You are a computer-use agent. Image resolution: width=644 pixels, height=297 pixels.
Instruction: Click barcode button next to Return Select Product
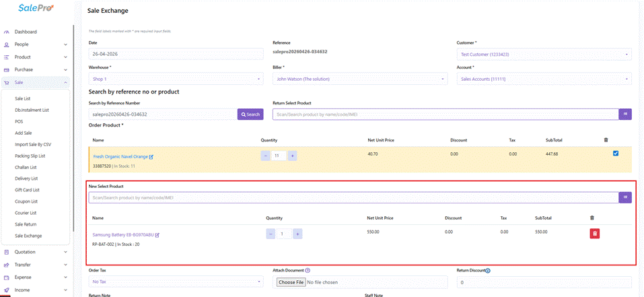point(625,114)
